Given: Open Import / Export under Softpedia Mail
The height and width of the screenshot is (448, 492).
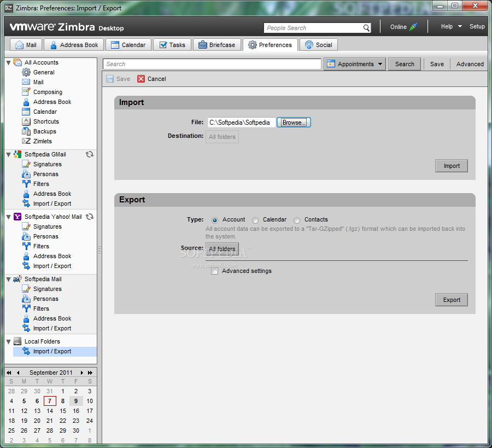Looking at the screenshot, I should (52, 328).
